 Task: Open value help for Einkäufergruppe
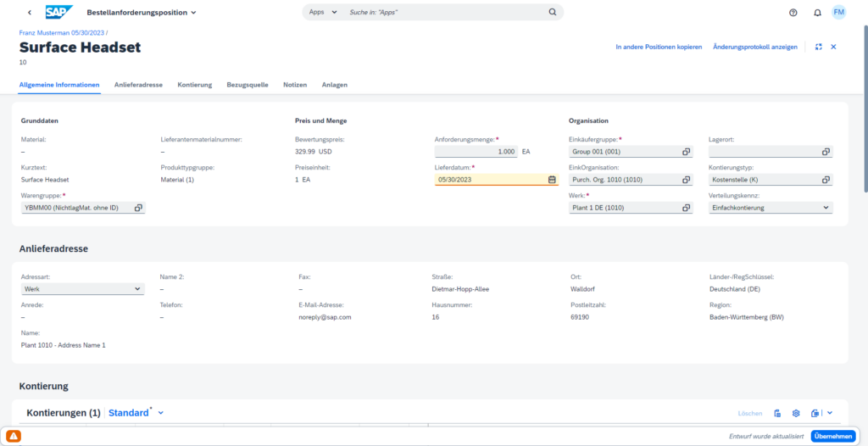pyautogui.click(x=686, y=151)
